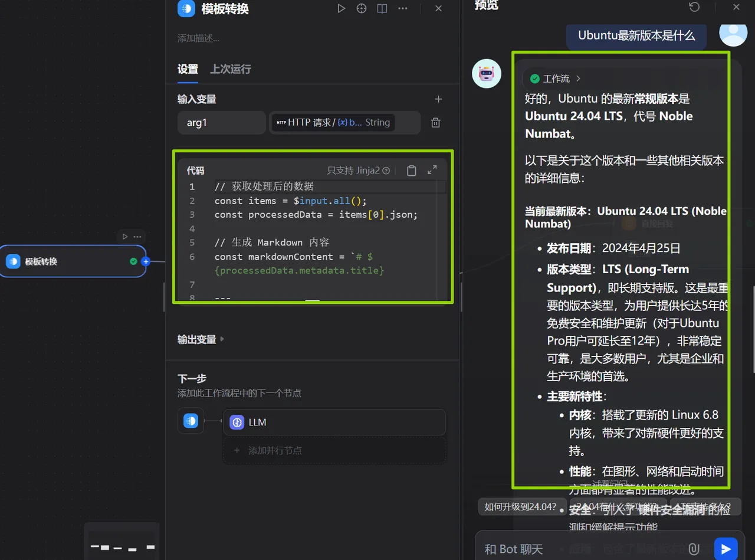Click the green success checkmark on canvas node

(133, 261)
